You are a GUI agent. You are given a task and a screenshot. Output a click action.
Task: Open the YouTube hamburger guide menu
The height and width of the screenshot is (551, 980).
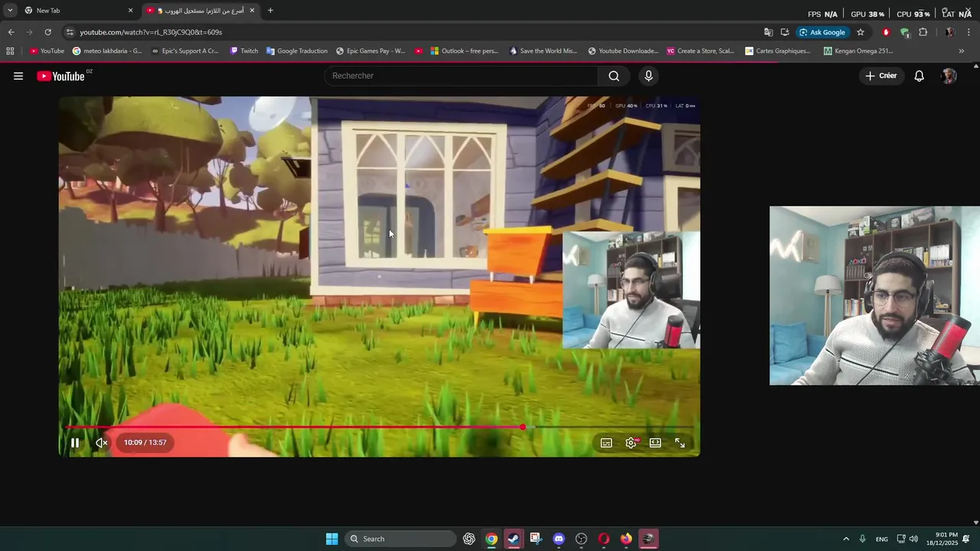click(18, 76)
